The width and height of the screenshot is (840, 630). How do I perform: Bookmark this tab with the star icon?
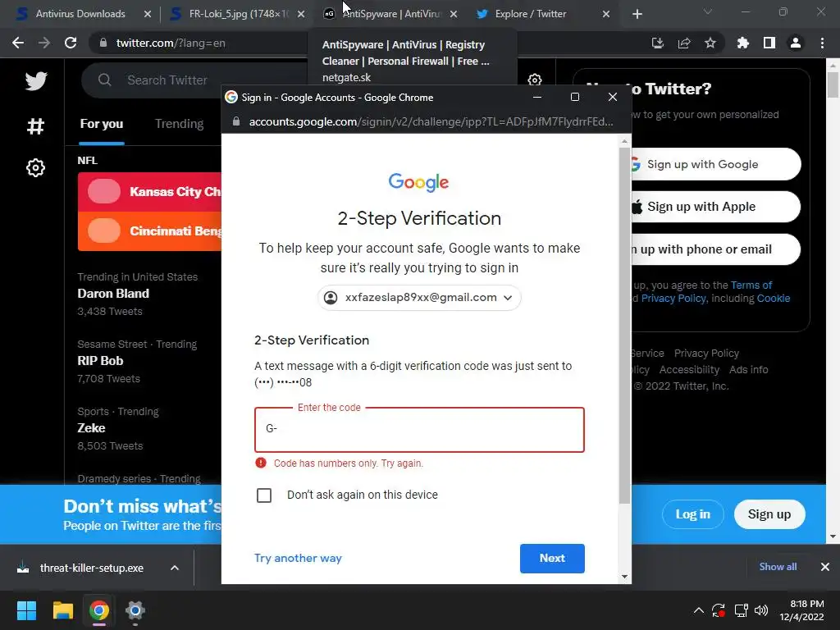[x=710, y=43]
